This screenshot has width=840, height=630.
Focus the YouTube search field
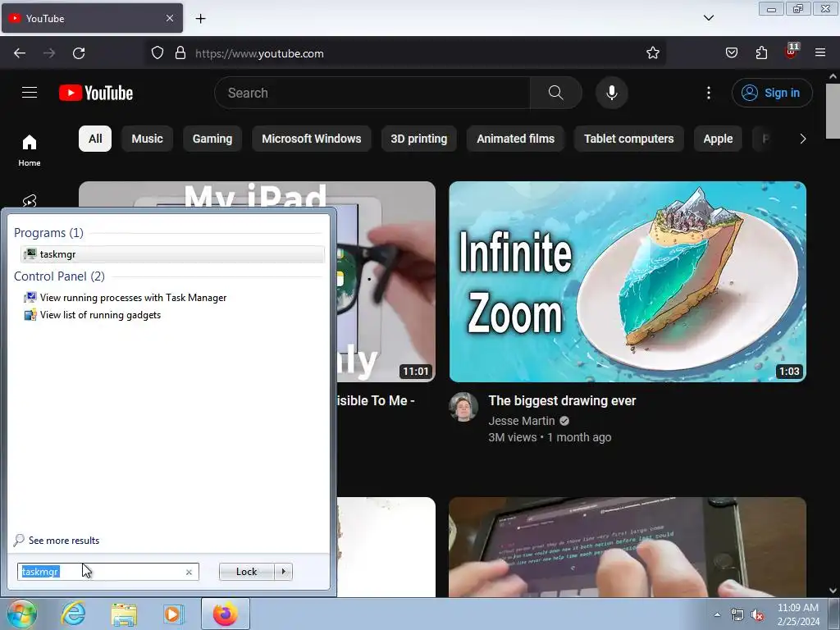point(372,93)
